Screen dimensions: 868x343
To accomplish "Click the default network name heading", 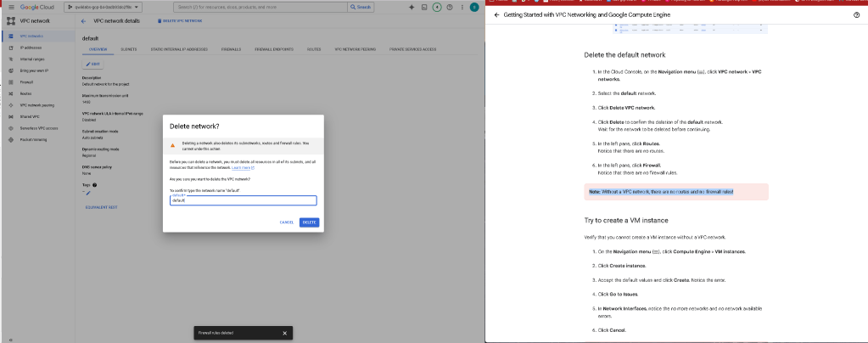I will coord(90,38).
